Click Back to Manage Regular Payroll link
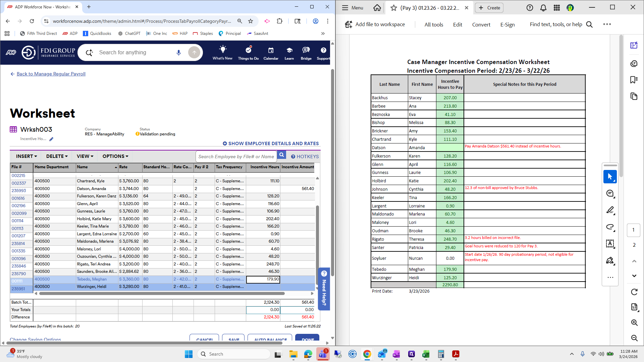 click(51, 74)
